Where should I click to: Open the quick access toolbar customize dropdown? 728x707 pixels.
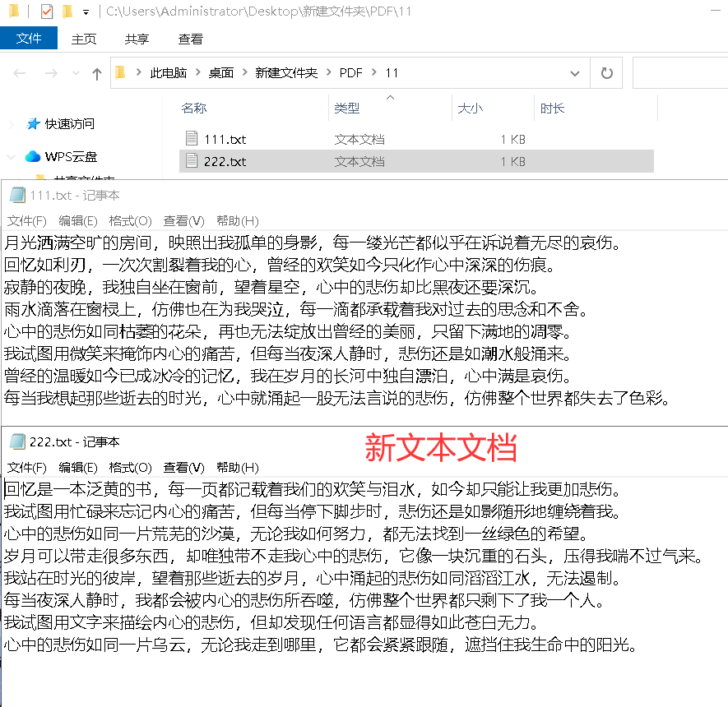click(86, 12)
